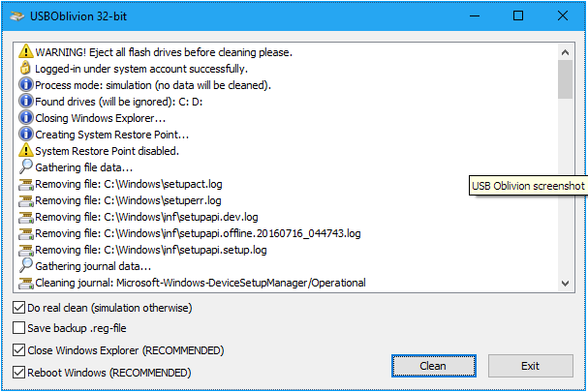Select 'Gathering file data...' log line

point(83,167)
